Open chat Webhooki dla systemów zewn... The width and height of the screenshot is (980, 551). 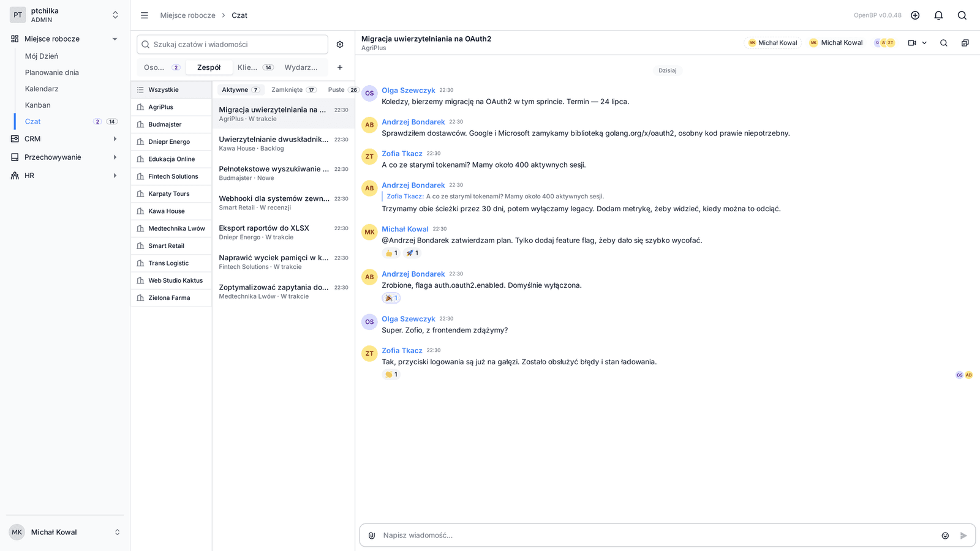[x=284, y=203]
